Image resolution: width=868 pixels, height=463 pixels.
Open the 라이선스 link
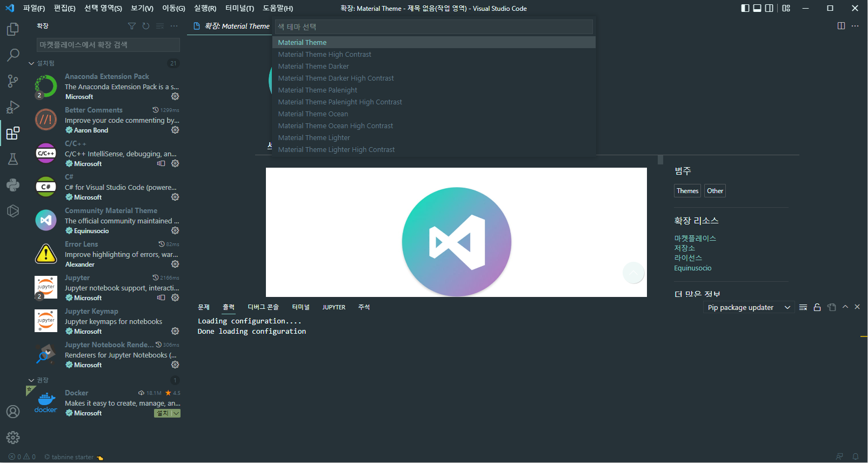click(x=688, y=258)
